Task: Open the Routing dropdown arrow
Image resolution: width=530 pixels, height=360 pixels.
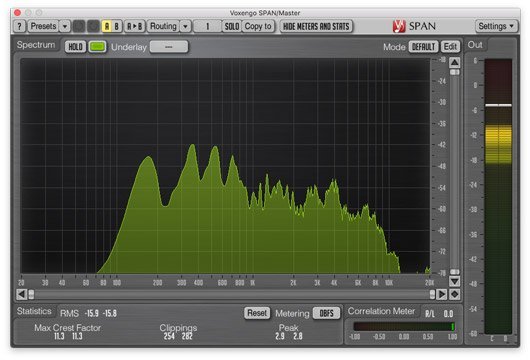Action: point(185,26)
